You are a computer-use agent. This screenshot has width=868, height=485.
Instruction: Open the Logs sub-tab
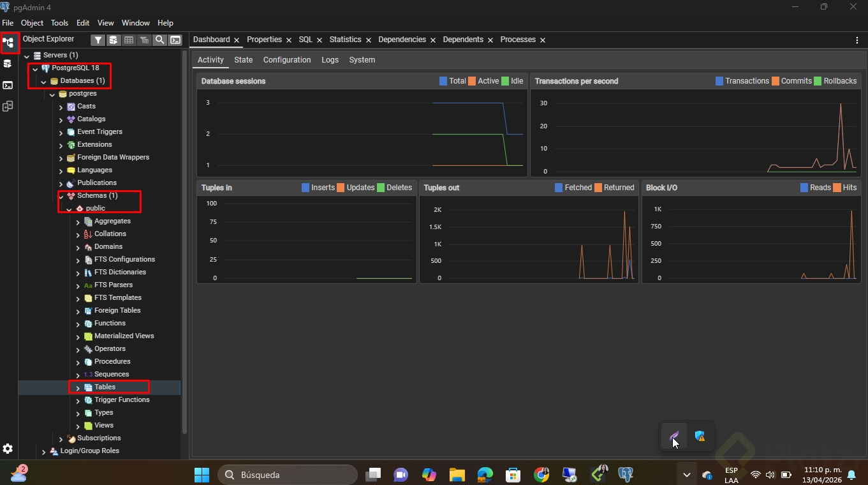[330, 60]
